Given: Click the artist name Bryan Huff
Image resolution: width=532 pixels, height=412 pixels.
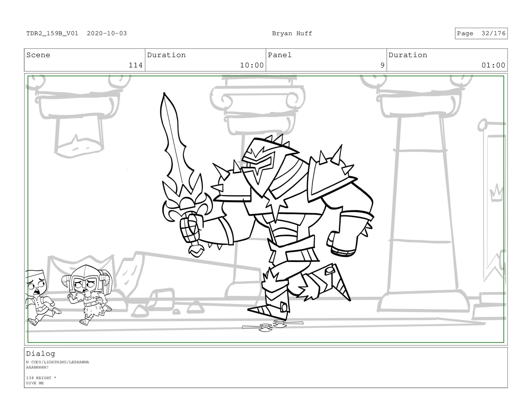Looking at the screenshot, I should tap(292, 33).
